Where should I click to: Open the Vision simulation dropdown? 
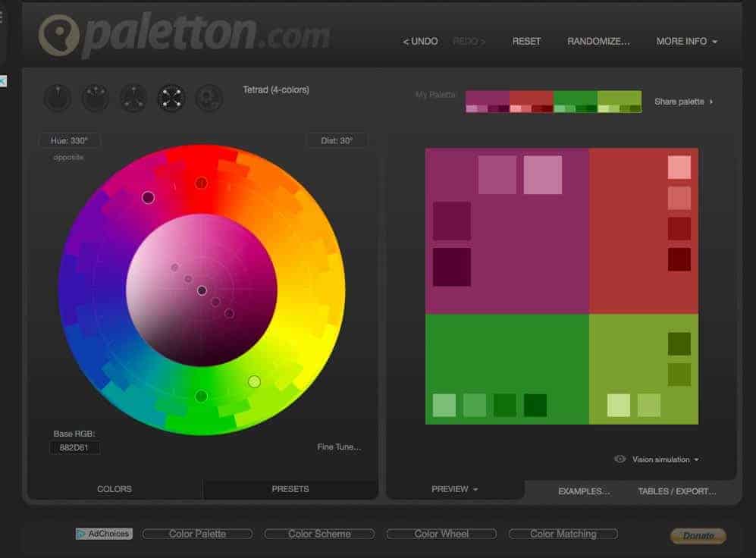click(x=665, y=459)
